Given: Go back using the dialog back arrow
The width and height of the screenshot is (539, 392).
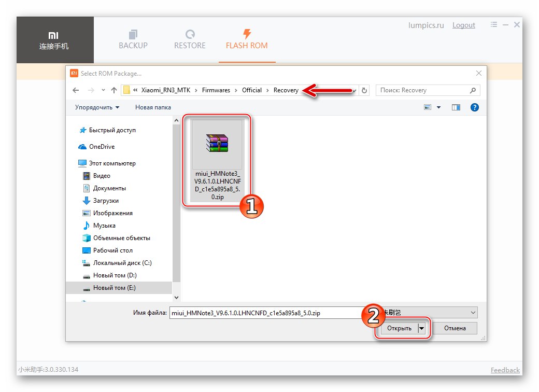Looking at the screenshot, I should click(76, 90).
